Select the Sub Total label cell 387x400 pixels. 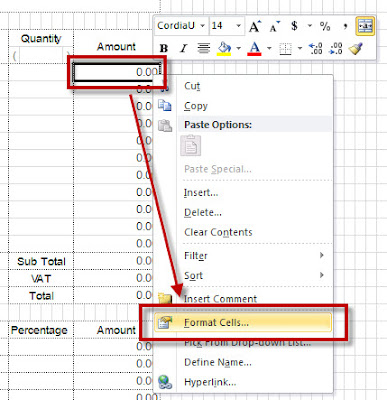41,261
